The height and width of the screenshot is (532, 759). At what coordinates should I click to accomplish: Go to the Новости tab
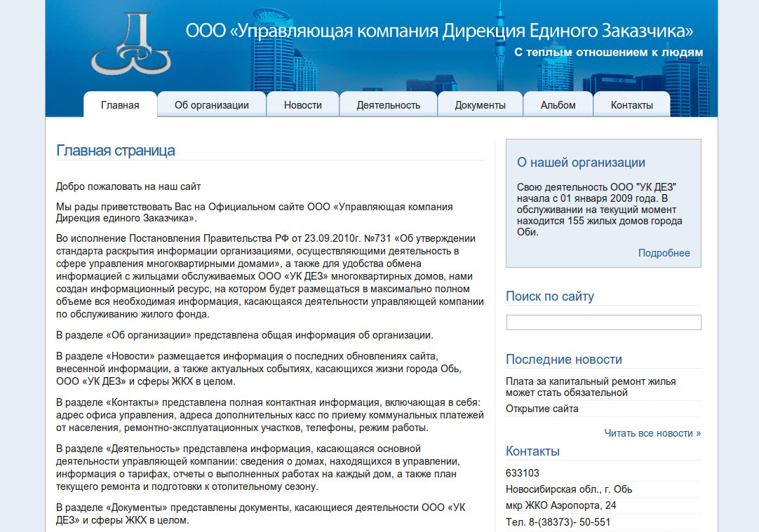pos(303,105)
